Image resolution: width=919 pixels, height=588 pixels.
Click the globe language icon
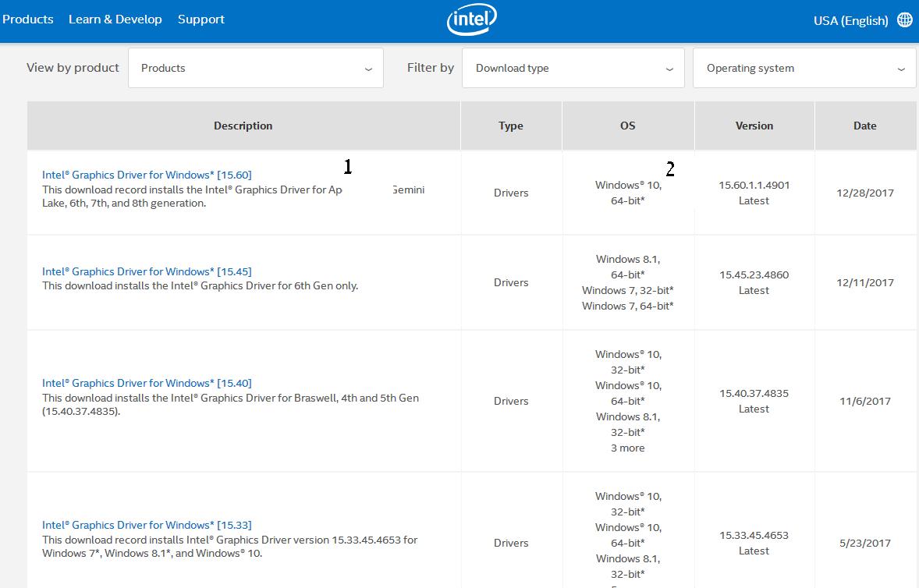905,20
